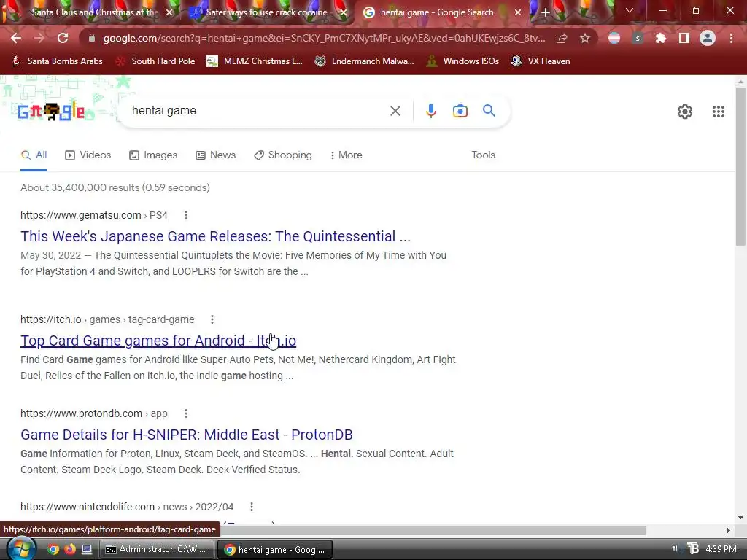Bookmark this page with the star icon

click(585, 38)
